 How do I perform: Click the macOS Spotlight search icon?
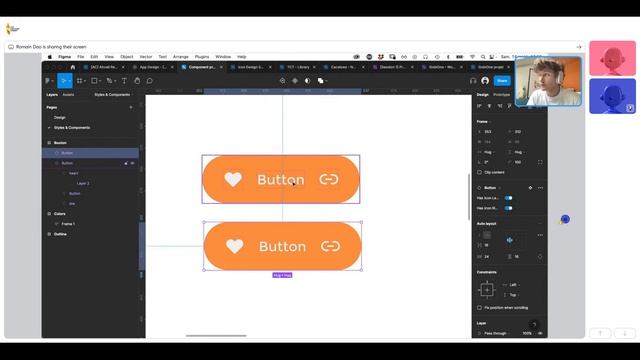point(483,57)
